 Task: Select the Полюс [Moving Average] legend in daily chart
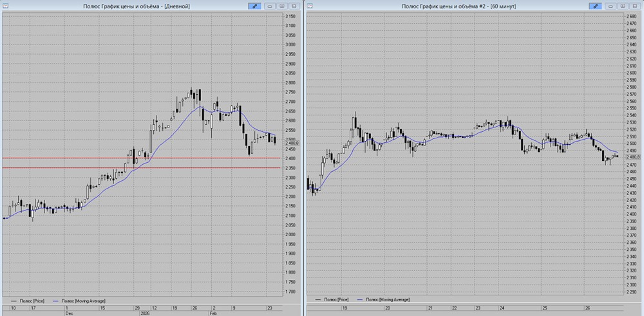pos(80,301)
